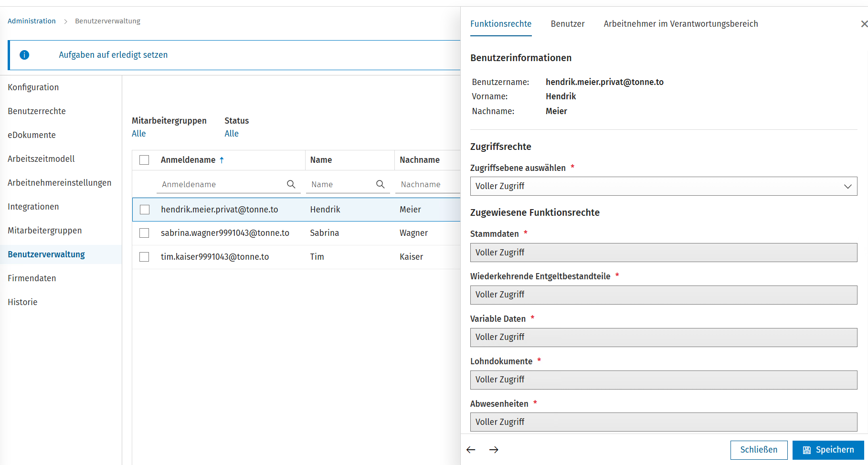The image size is (868, 465).
Task: Click the Nachname filter input field
Action: (x=428, y=184)
